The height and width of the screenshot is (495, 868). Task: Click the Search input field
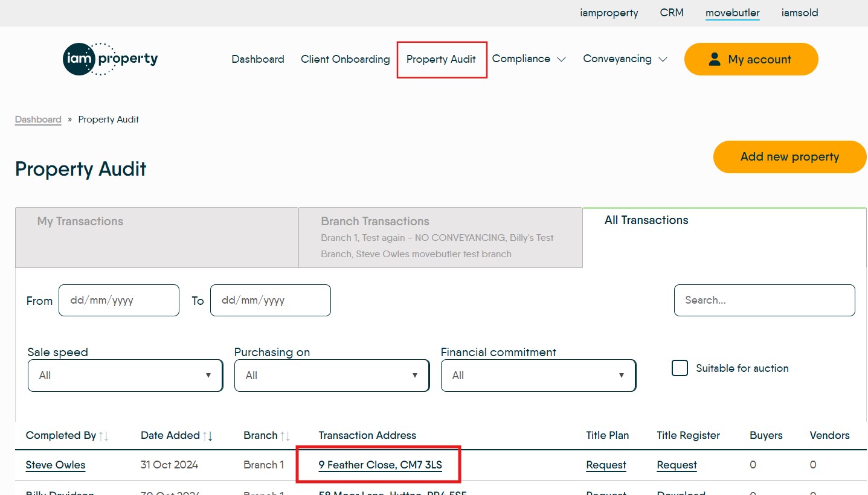tap(764, 300)
